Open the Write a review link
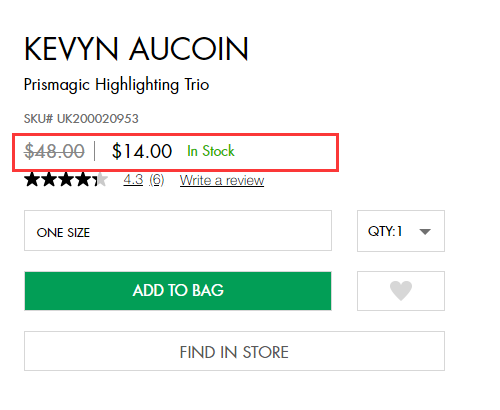The image size is (500, 410). click(x=222, y=180)
